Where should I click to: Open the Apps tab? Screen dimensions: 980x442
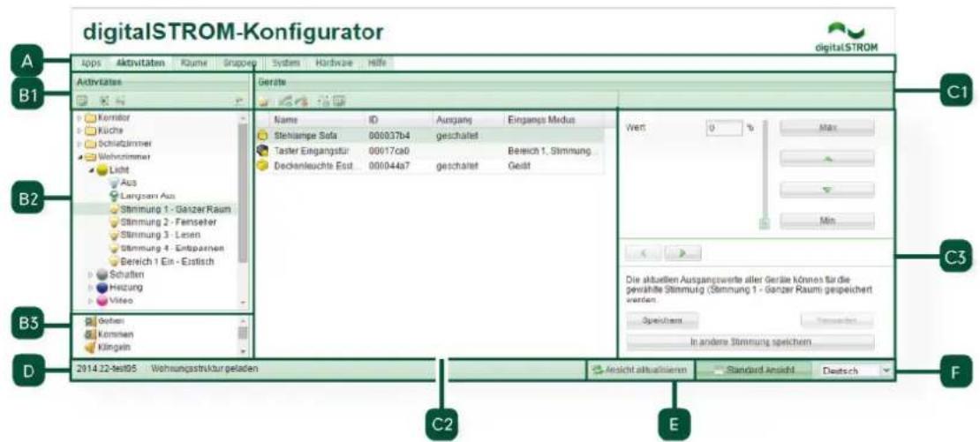(x=91, y=63)
